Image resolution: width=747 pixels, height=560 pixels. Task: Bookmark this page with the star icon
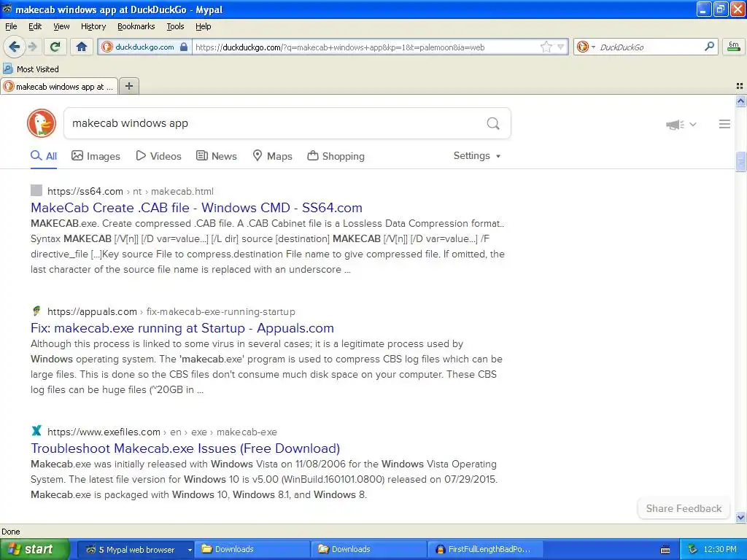(546, 47)
